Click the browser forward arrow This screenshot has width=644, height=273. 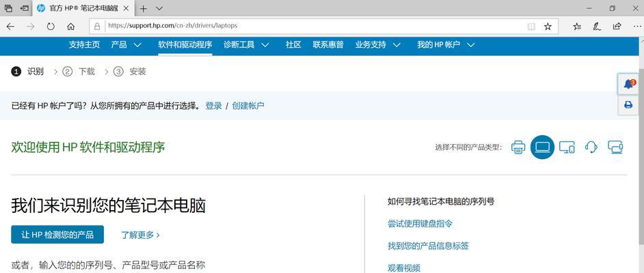pyautogui.click(x=30, y=26)
